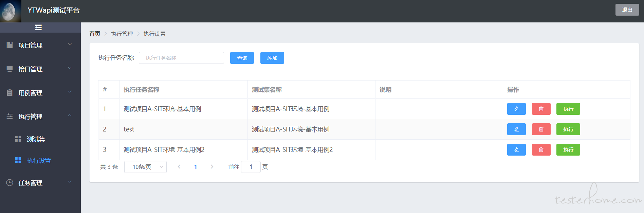Expand the 接口管理 menu chevron
This screenshot has height=213, width=644.
tap(70, 68)
